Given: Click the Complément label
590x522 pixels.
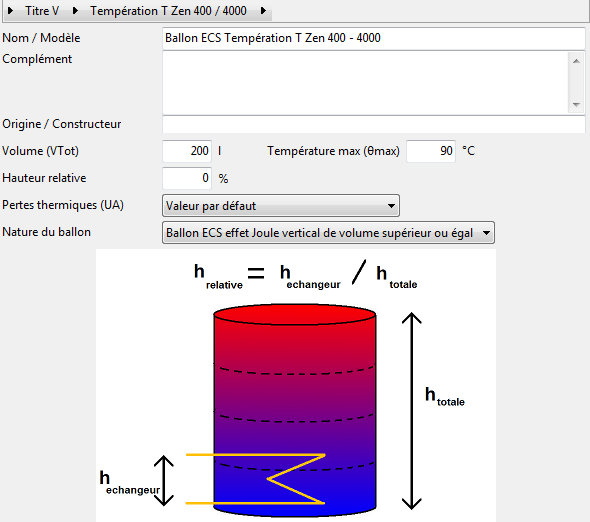Looking at the screenshot, I should click(x=37, y=59).
